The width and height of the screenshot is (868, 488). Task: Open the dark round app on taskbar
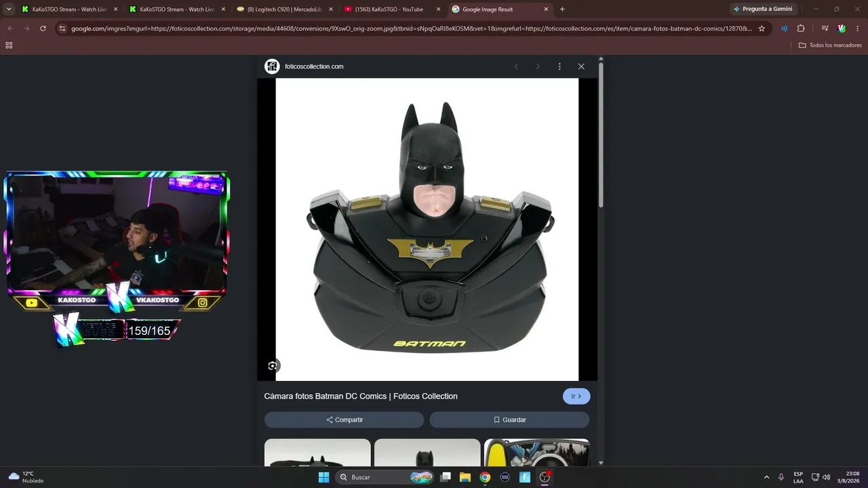coord(505,477)
